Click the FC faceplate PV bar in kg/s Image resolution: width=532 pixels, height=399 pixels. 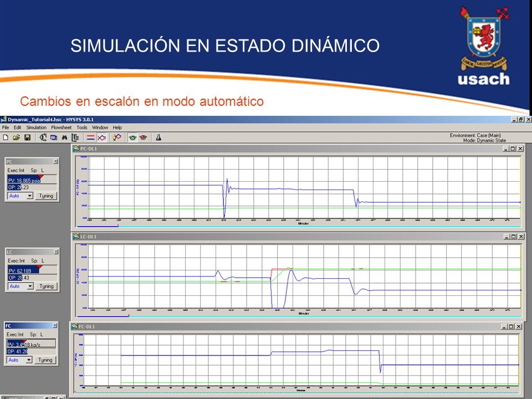(31, 344)
